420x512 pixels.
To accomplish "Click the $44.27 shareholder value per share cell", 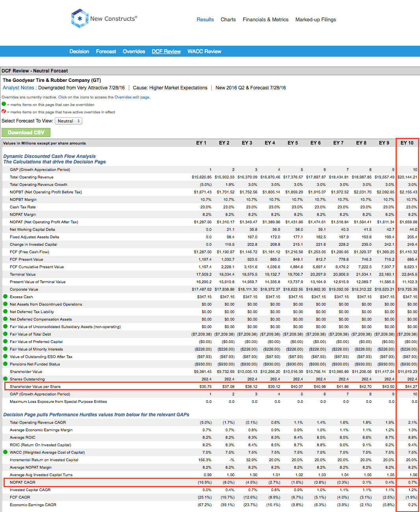I will tap(411, 387).
